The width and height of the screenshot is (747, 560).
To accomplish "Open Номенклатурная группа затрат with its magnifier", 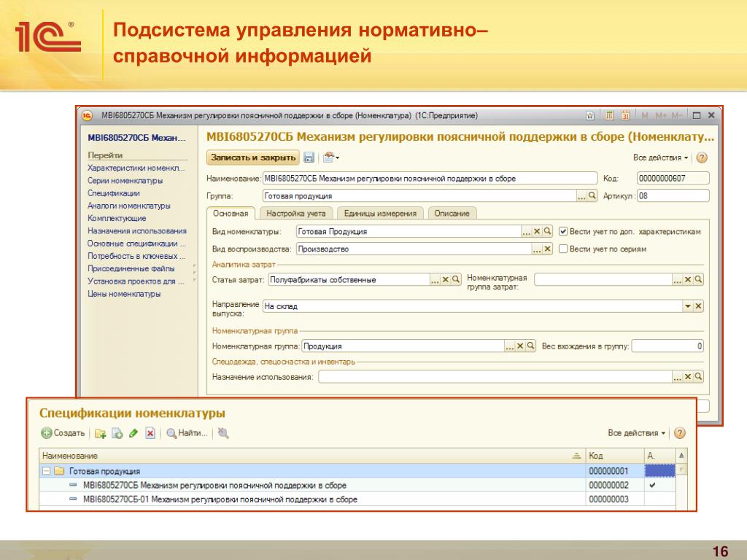I will [698, 279].
